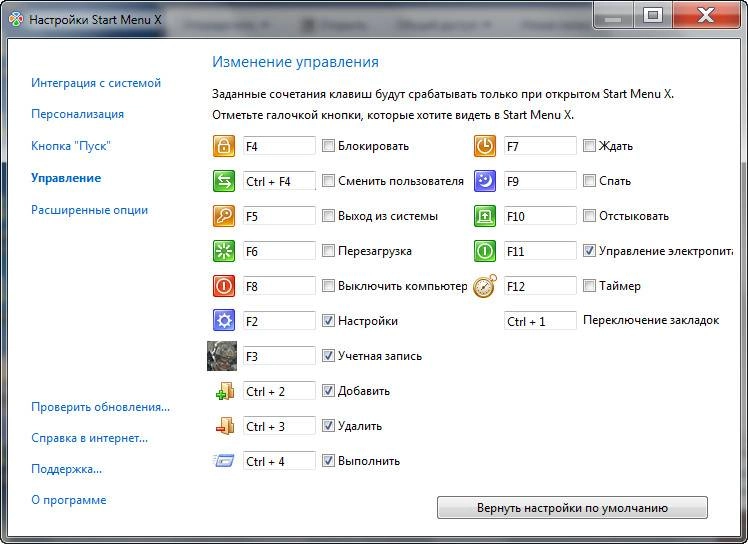
Task: Click the Поддержка link
Action: click(66, 469)
